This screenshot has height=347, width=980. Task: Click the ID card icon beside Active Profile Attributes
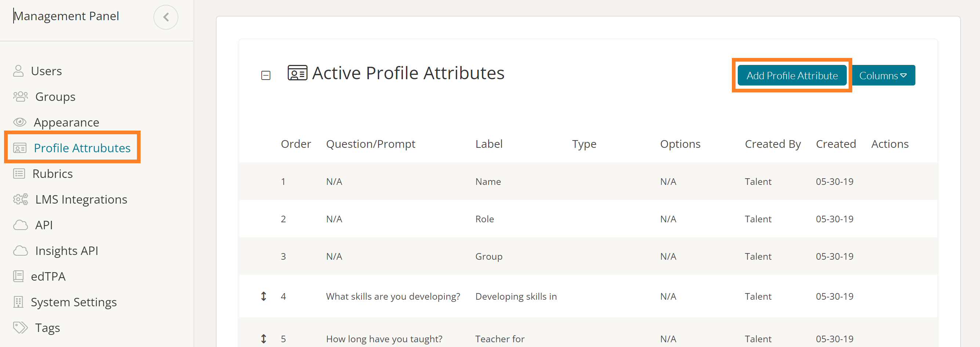298,73
